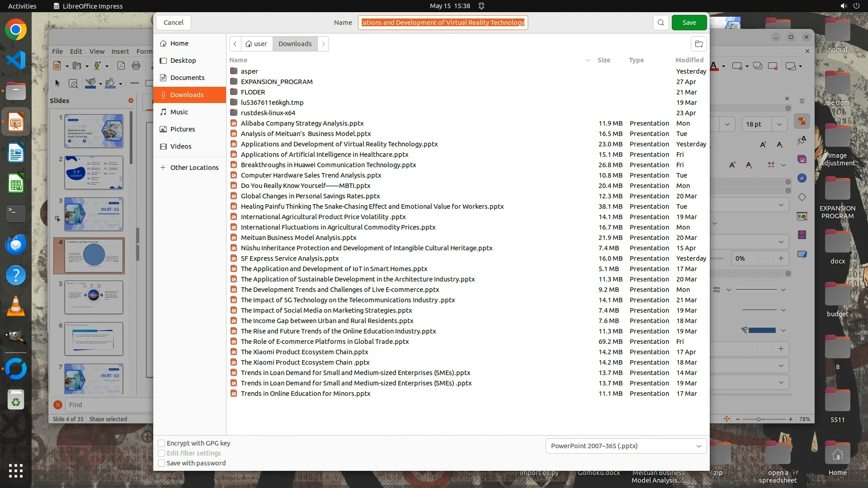The image size is (868, 488).
Task: Open the sidebar Navigator compass icon
Action: click(802, 178)
